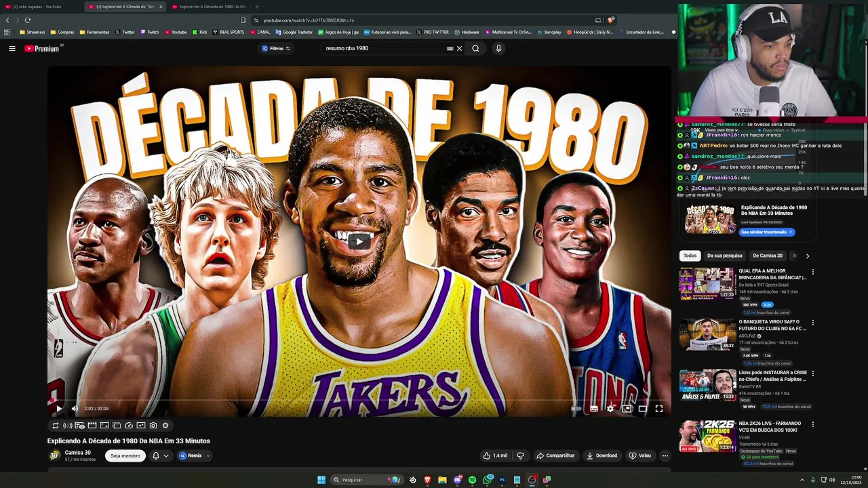Click the clapperboard cinema icon below the player

coord(92,426)
